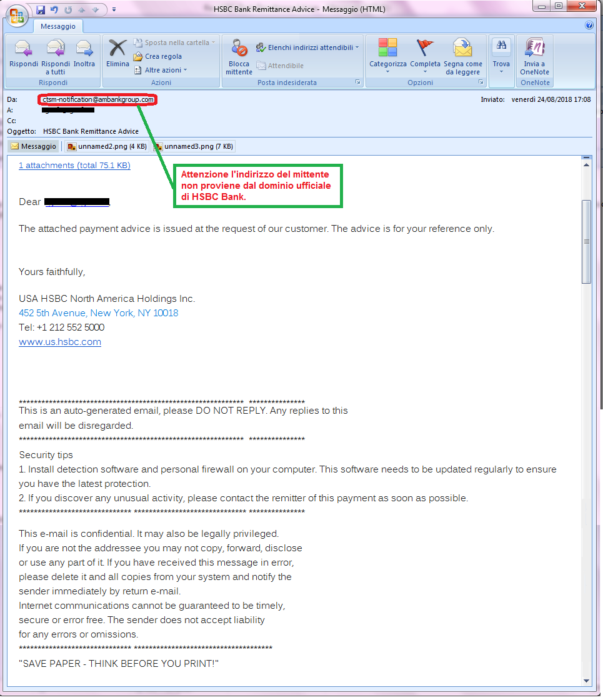
Task: Mark message with Segna come da leggere
Action: pyautogui.click(x=463, y=56)
